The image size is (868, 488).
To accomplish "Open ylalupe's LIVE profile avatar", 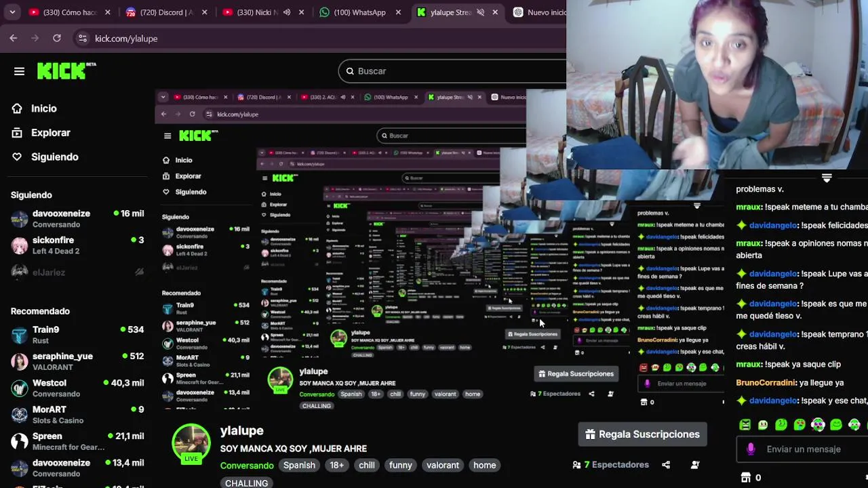I will 191,445.
